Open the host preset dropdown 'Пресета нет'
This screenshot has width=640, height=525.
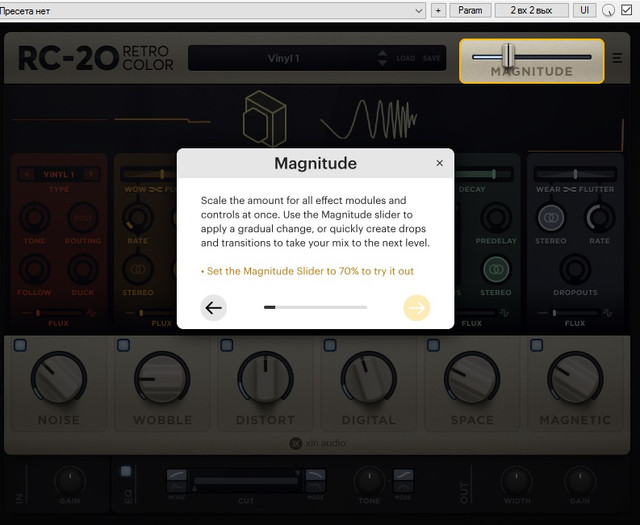[x=212, y=11]
